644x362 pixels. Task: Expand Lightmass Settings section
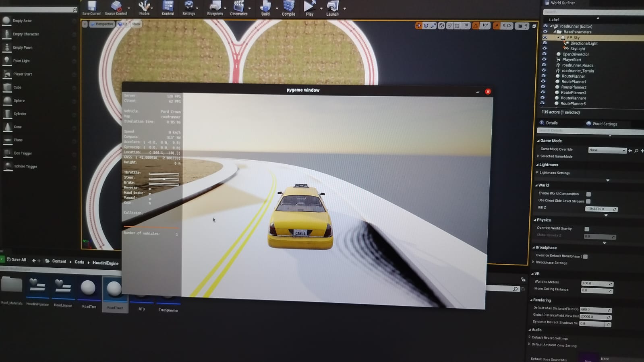pyautogui.click(x=537, y=172)
